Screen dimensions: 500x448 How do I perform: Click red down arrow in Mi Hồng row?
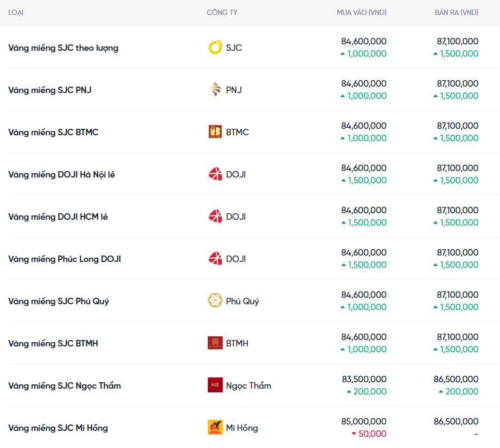coord(354,434)
